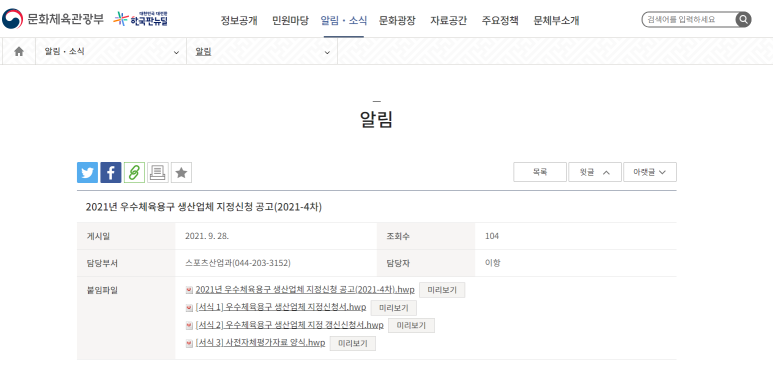Copy the page link with the chain icon

click(x=134, y=172)
